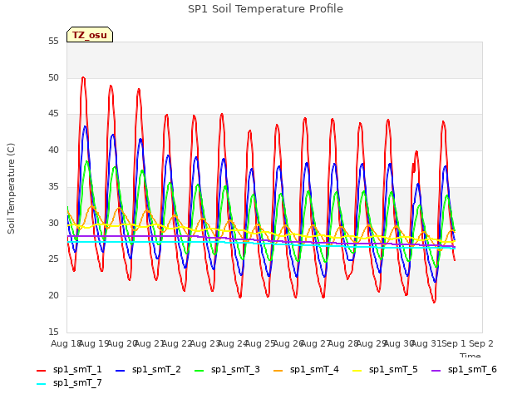Toggle sp1_smT_3 series in legend
Image resolution: width=532 pixels, height=399 pixels.
pyautogui.click(x=227, y=370)
